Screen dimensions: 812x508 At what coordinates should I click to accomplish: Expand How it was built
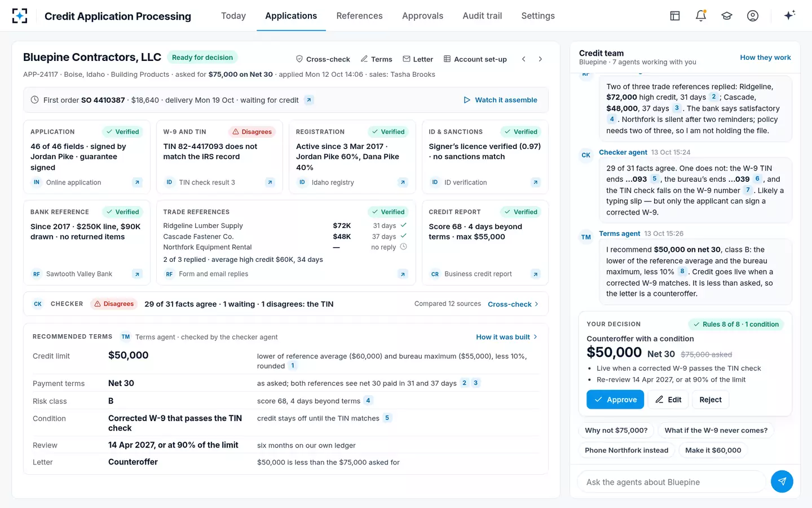[507, 337]
